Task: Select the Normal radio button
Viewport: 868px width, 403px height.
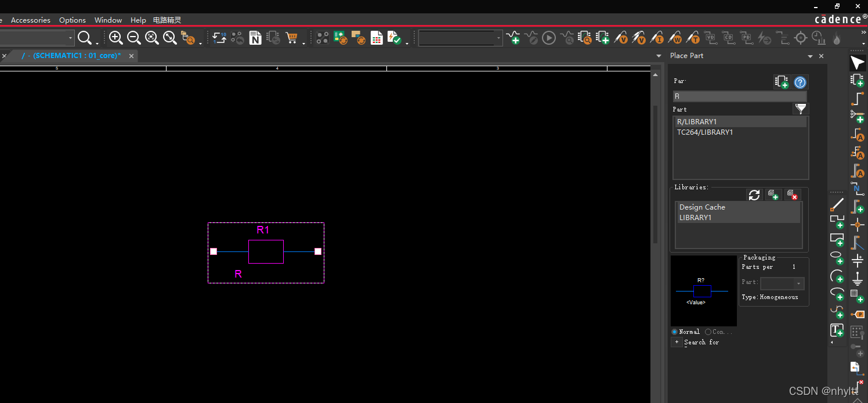Action: coord(675,332)
